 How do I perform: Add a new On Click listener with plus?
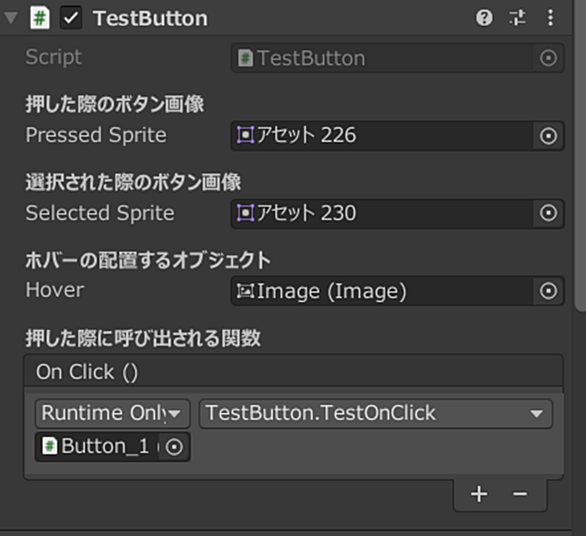479,494
